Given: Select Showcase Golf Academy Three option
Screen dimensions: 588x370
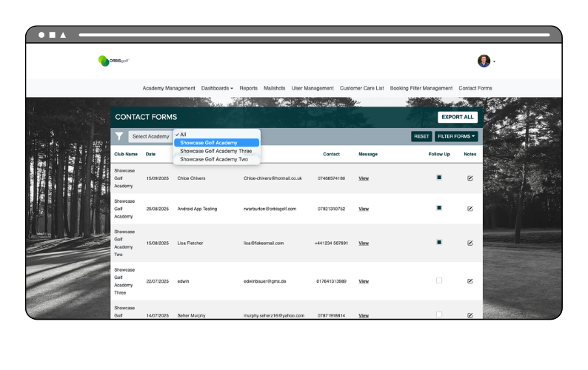Looking at the screenshot, I should (216, 151).
